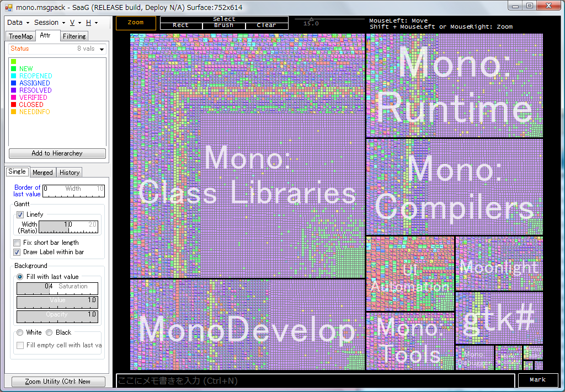
Task: Maximize the SaaG window
Action: (530, 6)
